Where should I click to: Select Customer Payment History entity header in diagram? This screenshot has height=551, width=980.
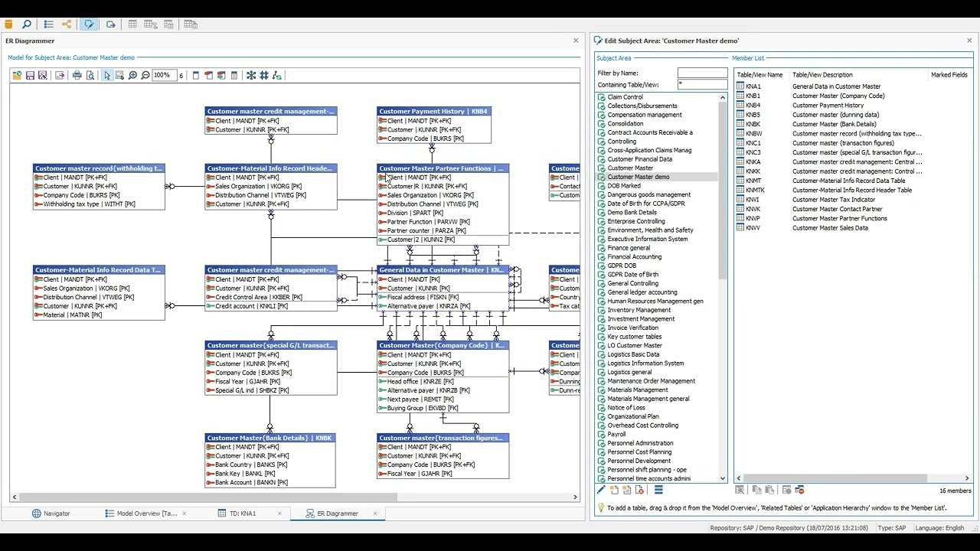point(434,112)
